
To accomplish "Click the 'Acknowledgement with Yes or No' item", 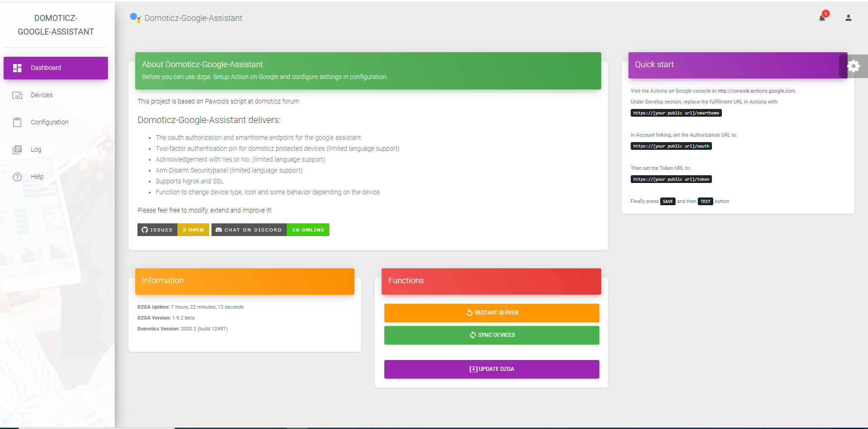I will click(x=240, y=159).
